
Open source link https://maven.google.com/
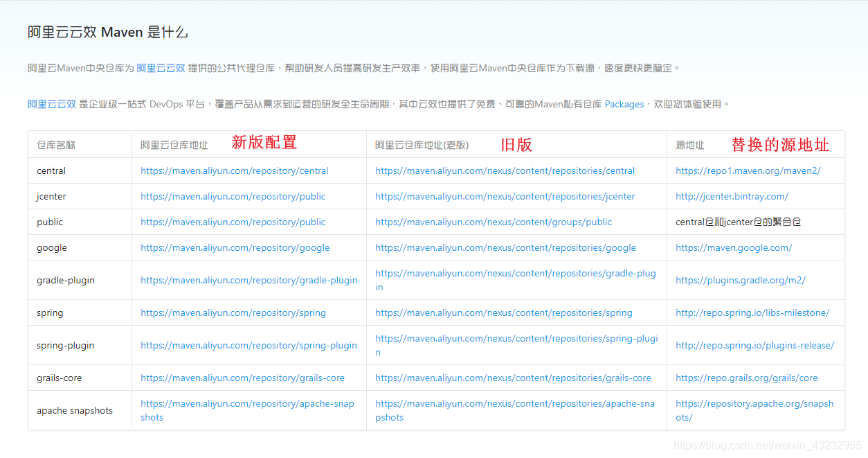[x=734, y=247]
